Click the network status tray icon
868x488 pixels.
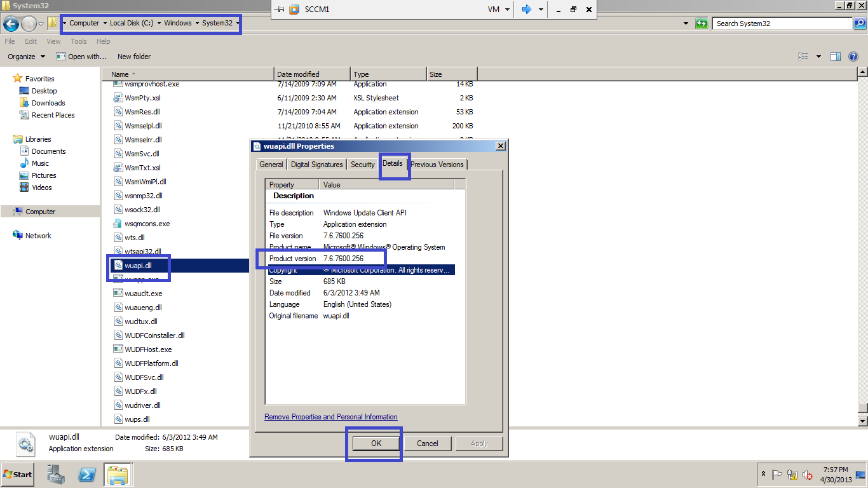792,475
